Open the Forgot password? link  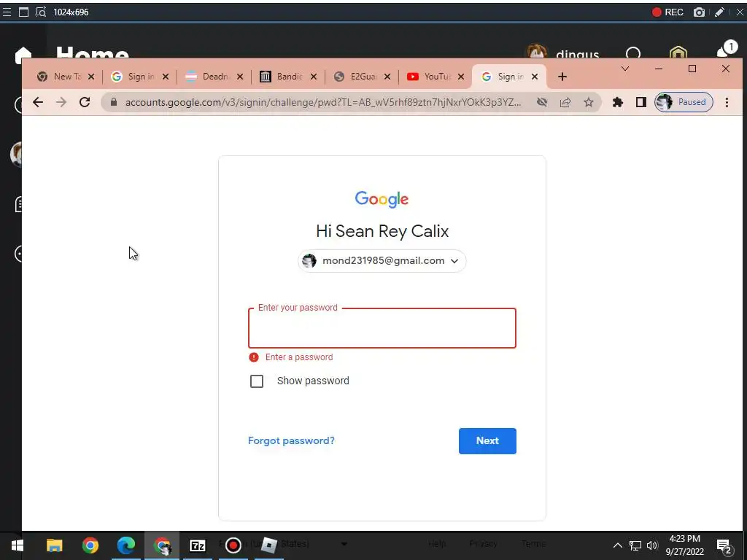291,441
